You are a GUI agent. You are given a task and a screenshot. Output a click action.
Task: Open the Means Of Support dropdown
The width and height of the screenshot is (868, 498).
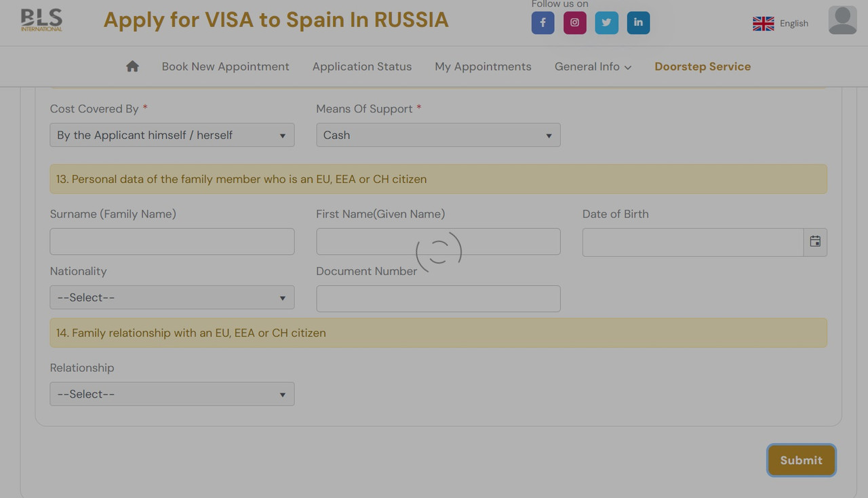pyautogui.click(x=438, y=135)
